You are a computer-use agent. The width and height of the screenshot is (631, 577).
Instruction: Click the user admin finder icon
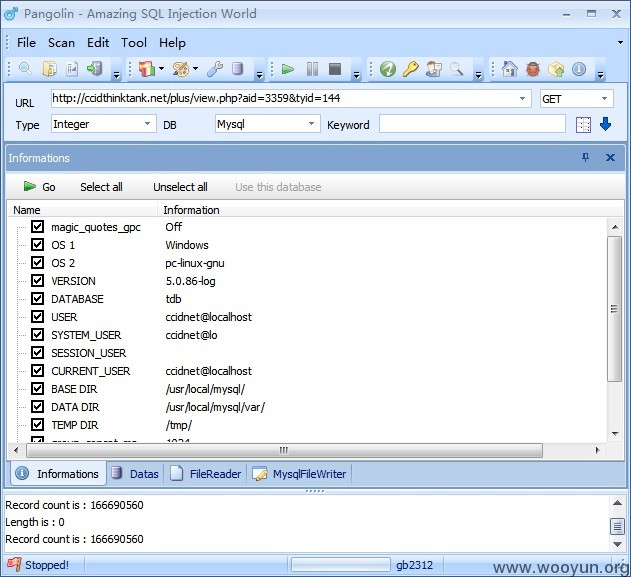(434, 69)
